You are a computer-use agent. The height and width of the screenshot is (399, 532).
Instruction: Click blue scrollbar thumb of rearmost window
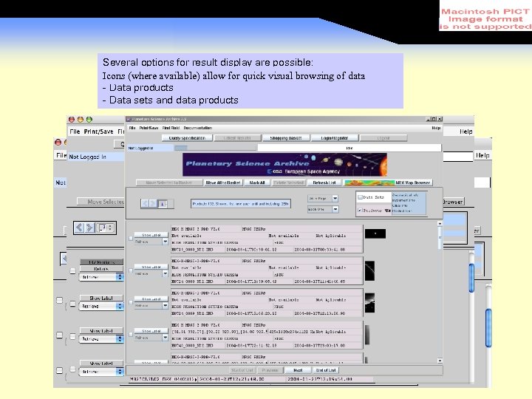(x=488, y=327)
